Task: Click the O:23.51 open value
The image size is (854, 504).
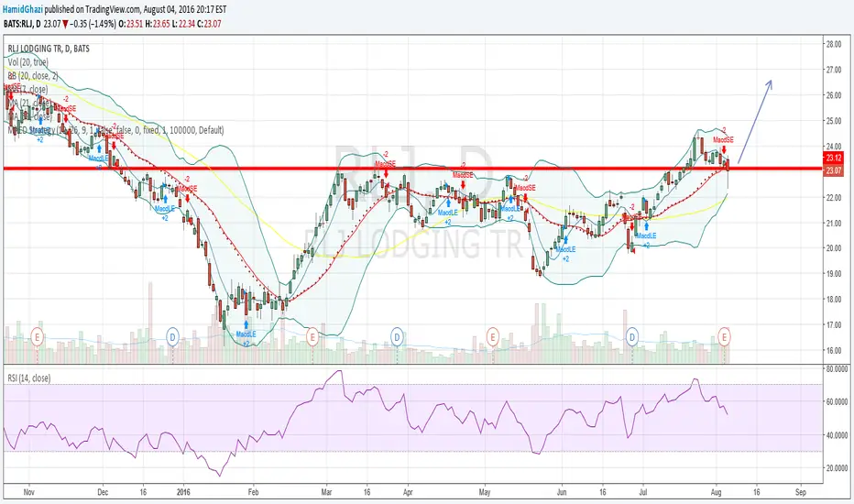Action: coord(130,24)
